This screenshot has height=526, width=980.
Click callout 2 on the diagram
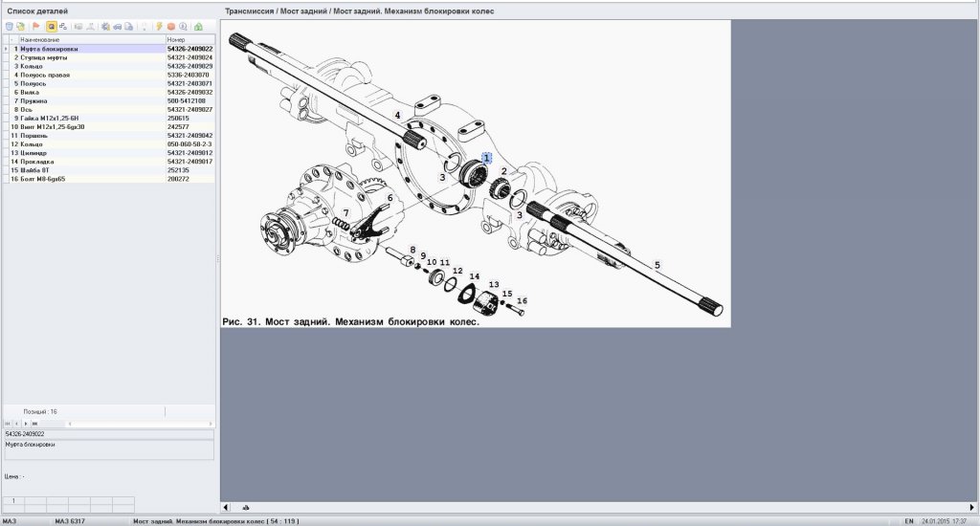click(504, 171)
